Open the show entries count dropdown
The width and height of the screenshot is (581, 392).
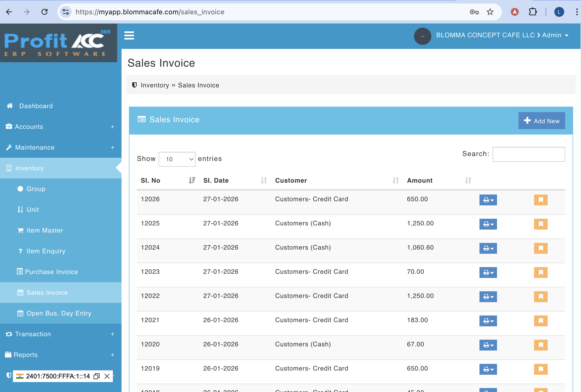[x=177, y=159]
